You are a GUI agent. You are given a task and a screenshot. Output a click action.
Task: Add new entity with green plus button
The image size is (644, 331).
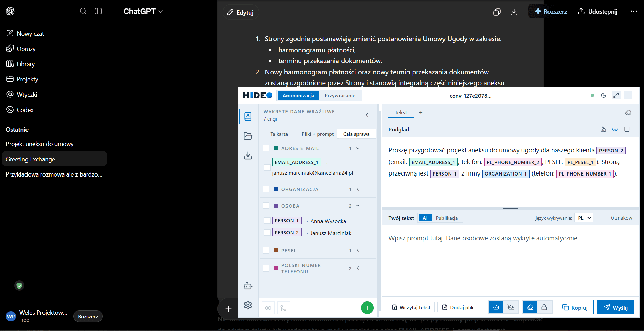(367, 308)
